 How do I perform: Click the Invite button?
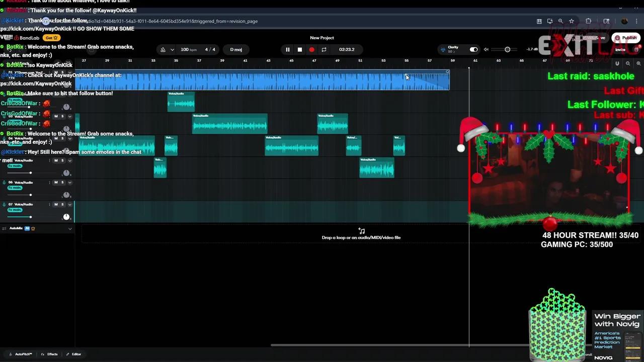click(620, 49)
